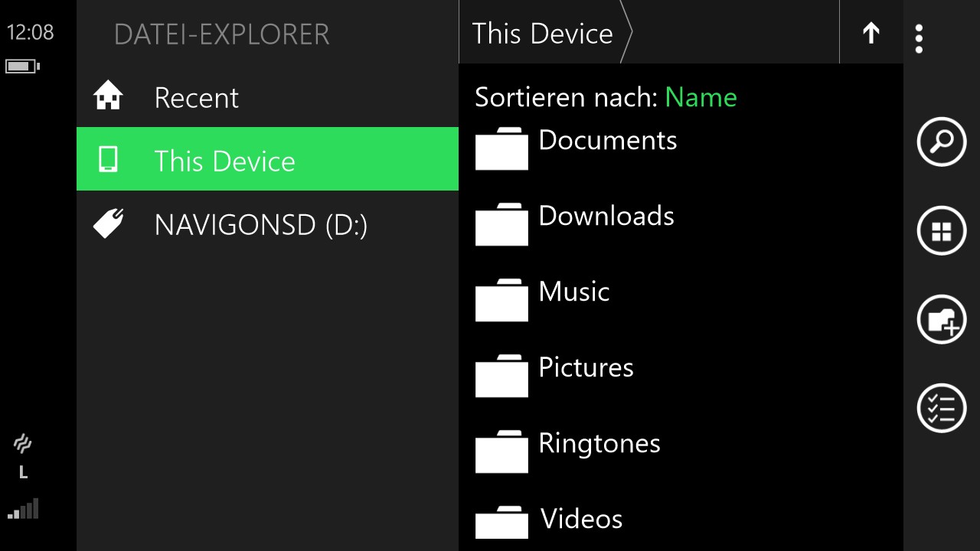Open the Documents folder

pyautogui.click(x=607, y=141)
